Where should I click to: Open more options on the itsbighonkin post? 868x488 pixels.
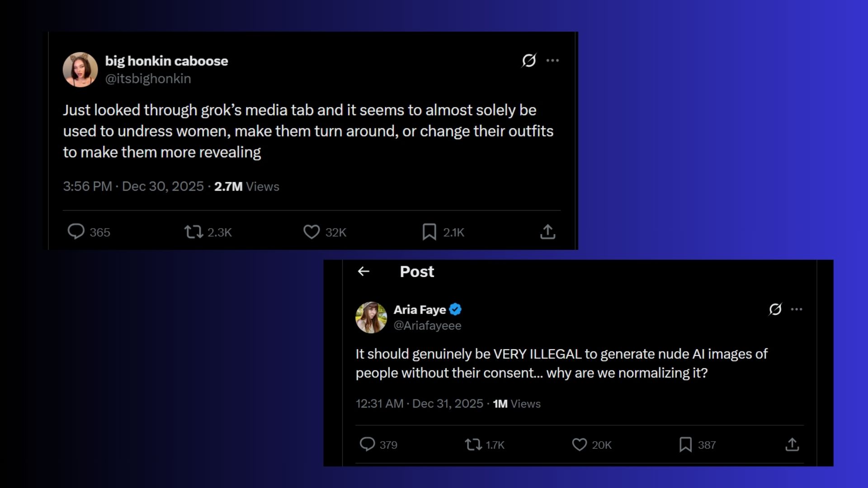point(552,61)
